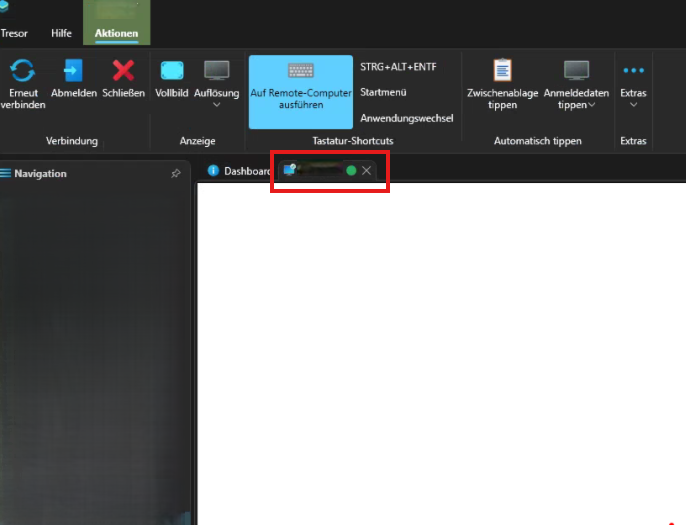The height and width of the screenshot is (525, 686).
Task: Open the Hilfe menu tab
Action: pos(61,33)
